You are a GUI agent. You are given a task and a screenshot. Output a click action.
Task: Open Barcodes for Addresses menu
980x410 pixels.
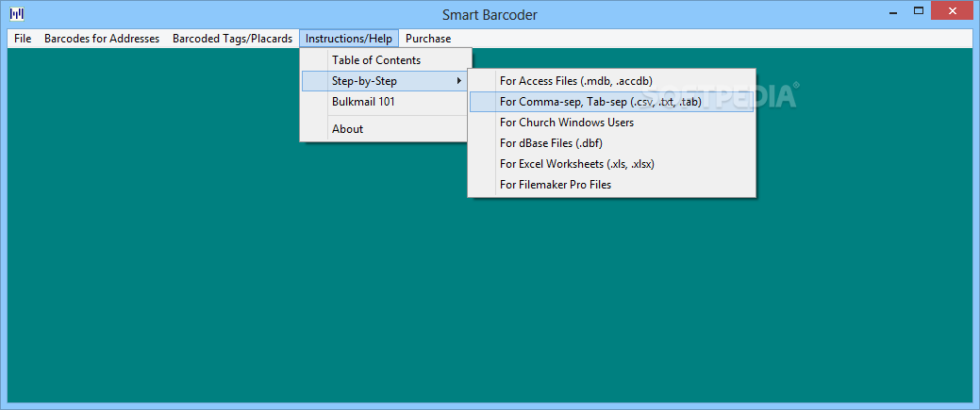coord(102,39)
